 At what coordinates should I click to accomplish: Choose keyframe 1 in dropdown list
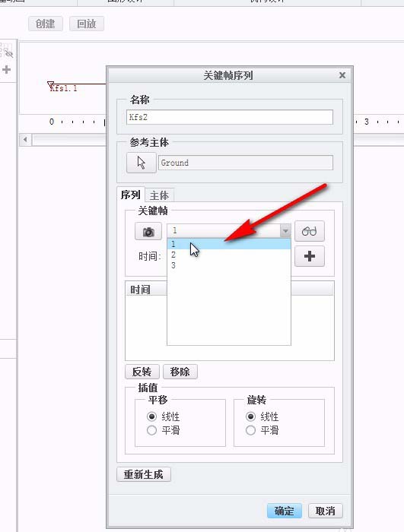point(229,244)
